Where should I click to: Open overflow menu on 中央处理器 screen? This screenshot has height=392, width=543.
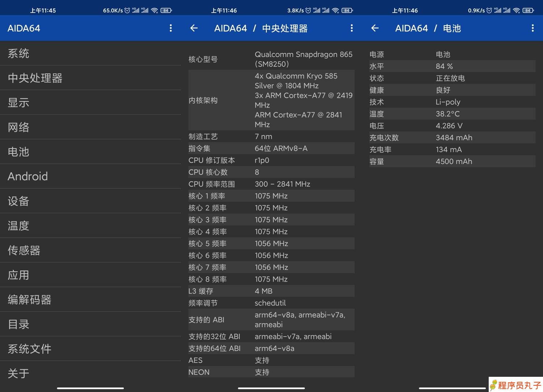tap(352, 28)
